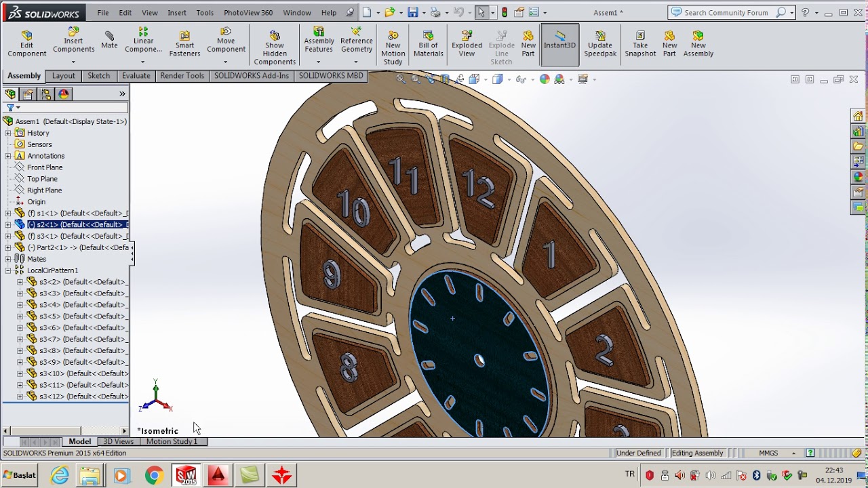Open the ConfigurationManager tab
Image resolution: width=868 pixels, height=488 pixels.
coord(45,94)
